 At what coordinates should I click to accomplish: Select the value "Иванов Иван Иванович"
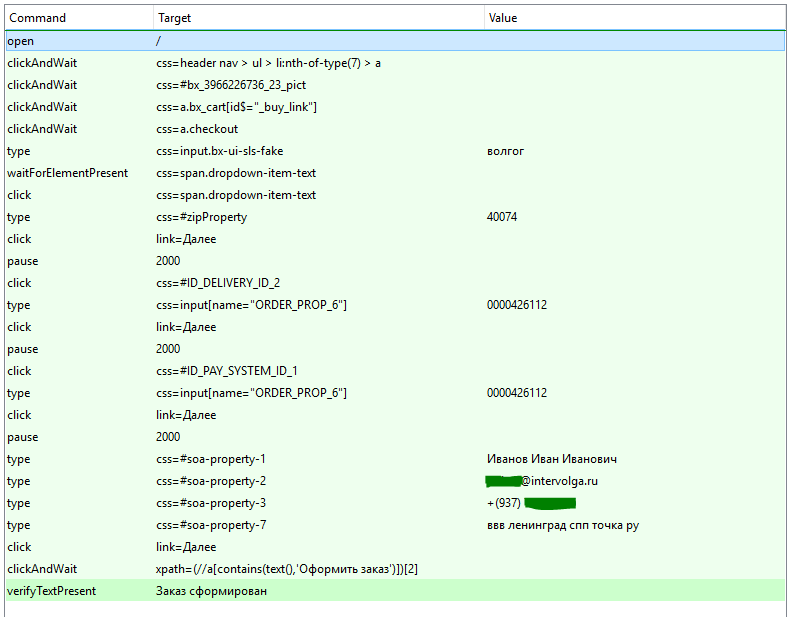point(552,459)
